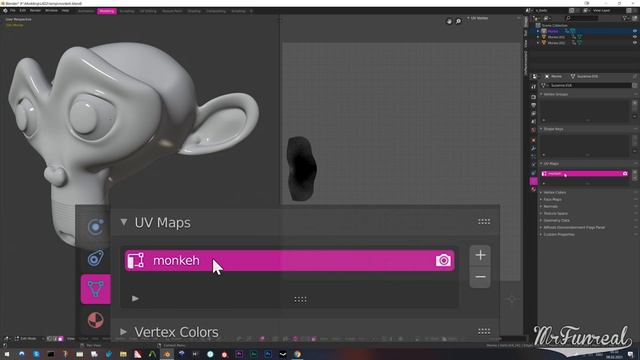Viewport: 640px width, 360px height.
Task: Open the Object Constraints tab in right panel
Action: pyautogui.click(x=533, y=173)
